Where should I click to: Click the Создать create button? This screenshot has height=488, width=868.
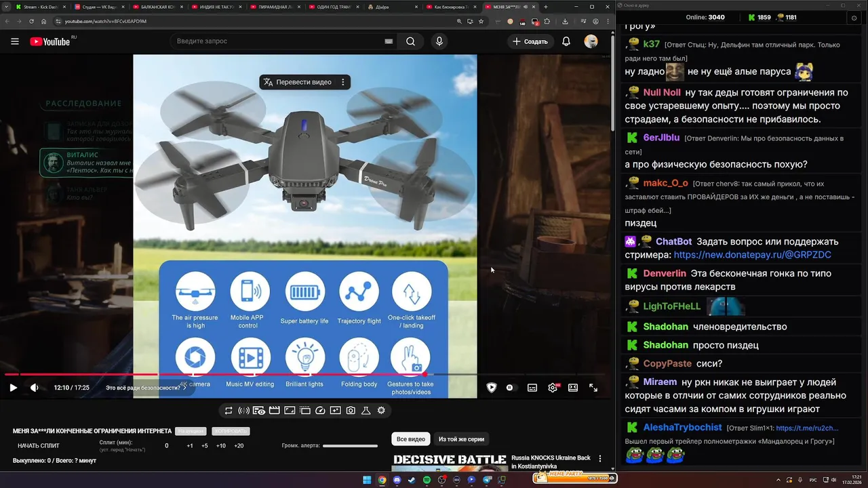530,41
